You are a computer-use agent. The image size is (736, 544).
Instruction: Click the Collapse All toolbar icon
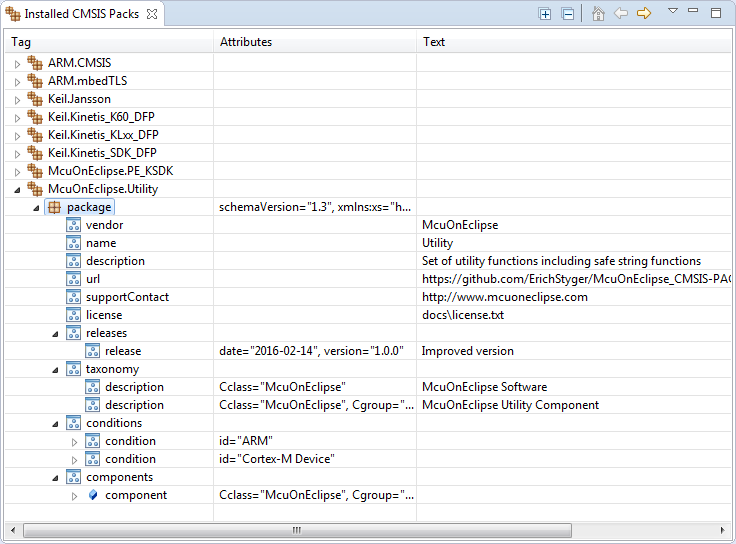(567, 14)
